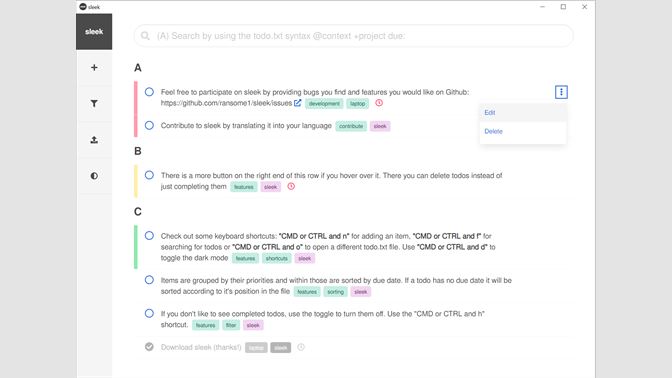Viewport: 672px width, 378px height.
Task: Click 'Contribute to sleek by translating' text
Action: coord(246,126)
